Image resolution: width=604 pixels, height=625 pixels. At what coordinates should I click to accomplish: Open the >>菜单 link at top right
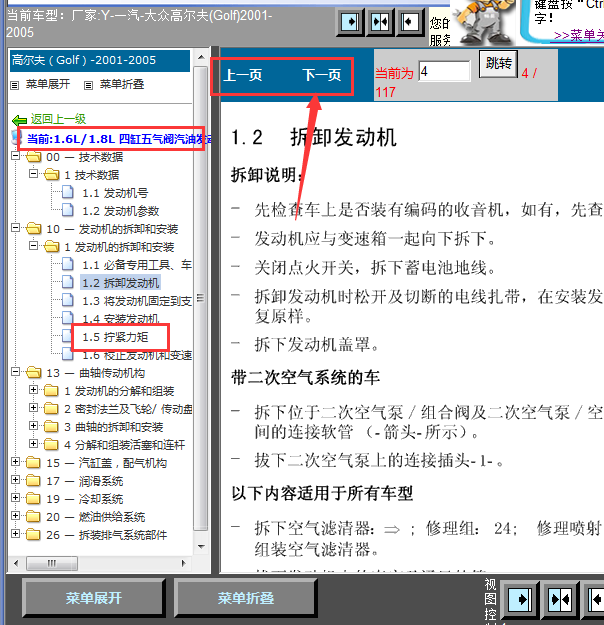(x=578, y=35)
